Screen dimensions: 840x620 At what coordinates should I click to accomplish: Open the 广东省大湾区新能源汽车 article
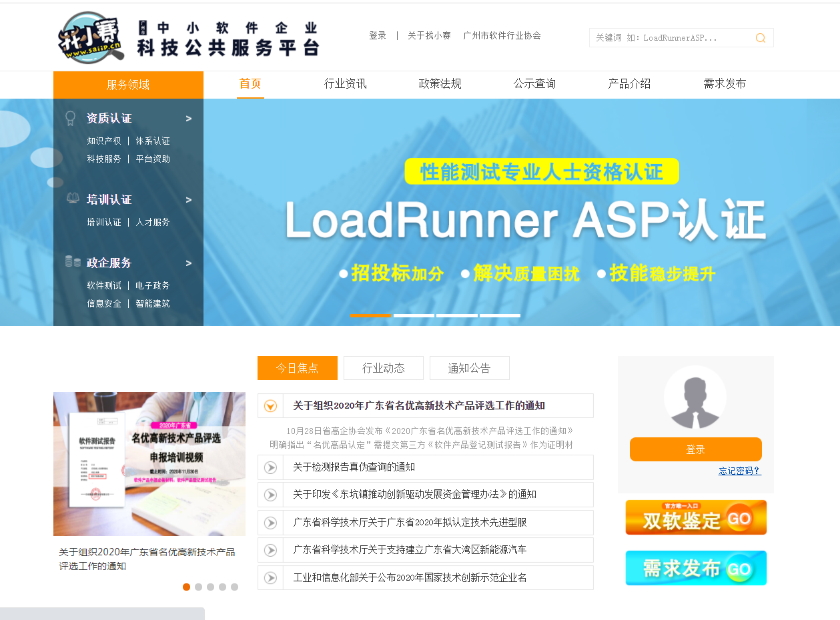[410, 550]
